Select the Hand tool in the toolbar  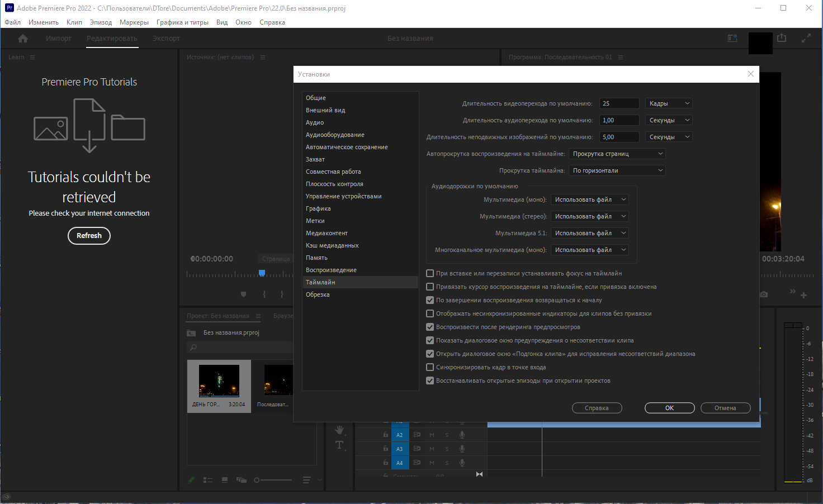(x=339, y=430)
